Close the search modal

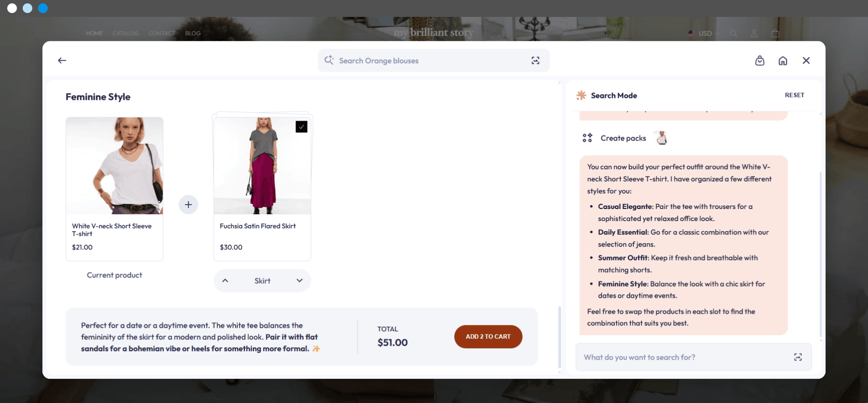click(806, 60)
